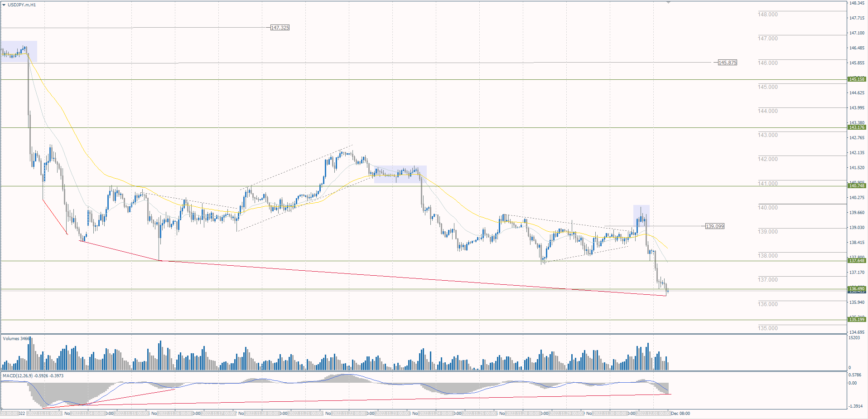
Task: Click the 138.000 round level label
Action: tap(767, 256)
